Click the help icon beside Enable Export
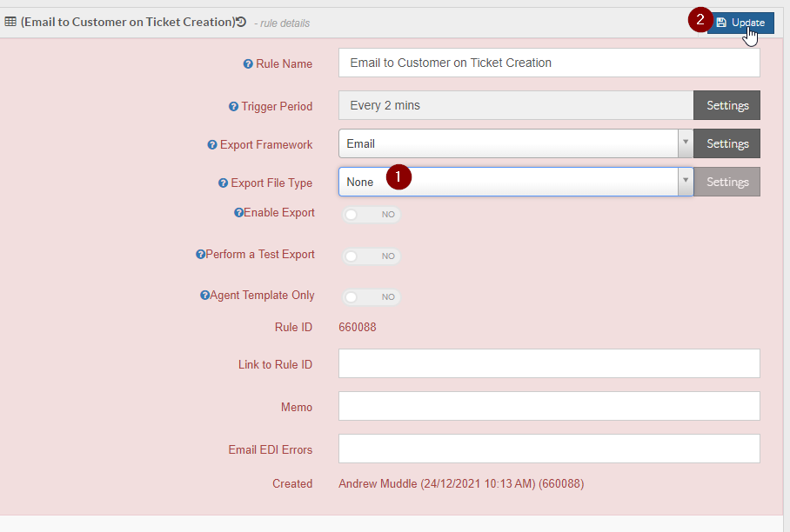The height and width of the screenshot is (532, 790). pyautogui.click(x=238, y=213)
